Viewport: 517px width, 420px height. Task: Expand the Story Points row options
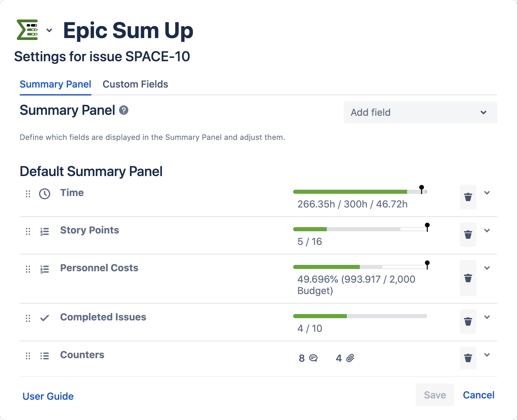pos(487,231)
